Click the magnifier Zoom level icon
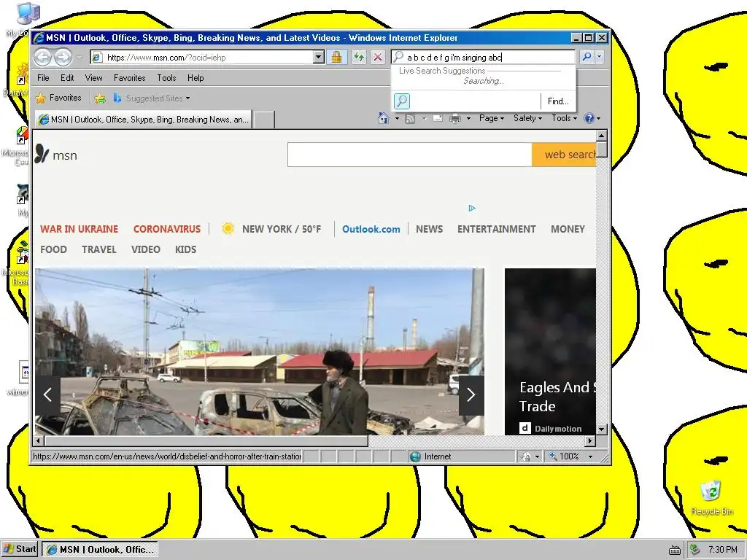The height and width of the screenshot is (560, 747). tap(553, 456)
